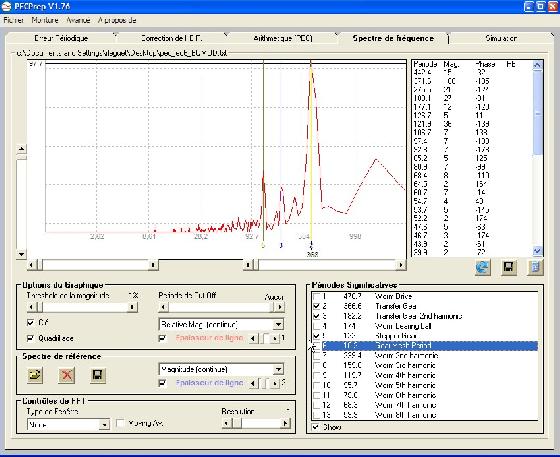
Task: Switch to the Correction de l'E.P. tab
Action: coord(171,38)
